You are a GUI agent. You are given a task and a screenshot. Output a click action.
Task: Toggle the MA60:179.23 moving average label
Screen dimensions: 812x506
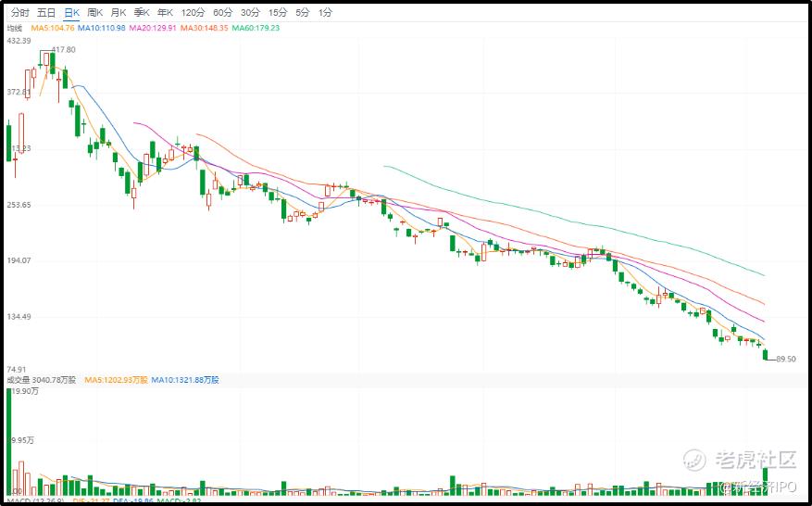[x=256, y=28]
